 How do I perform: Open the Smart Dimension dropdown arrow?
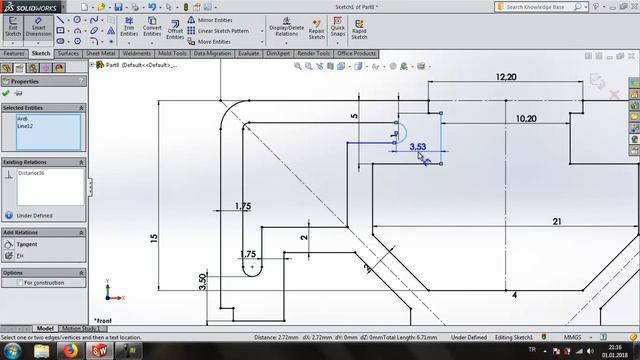[x=38, y=43]
